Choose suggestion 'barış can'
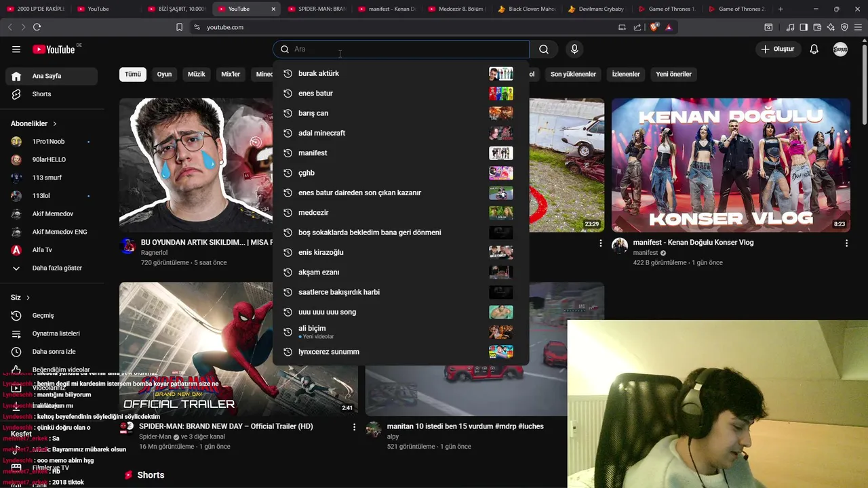Image resolution: width=868 pixels, height=488 pixels. [x=401, y=113]
